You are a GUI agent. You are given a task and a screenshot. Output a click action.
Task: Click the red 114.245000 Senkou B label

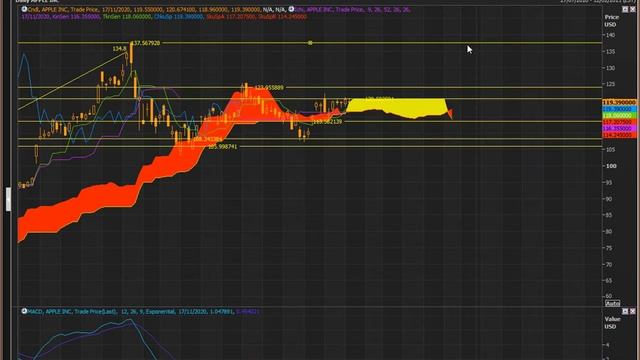(619, 135)
